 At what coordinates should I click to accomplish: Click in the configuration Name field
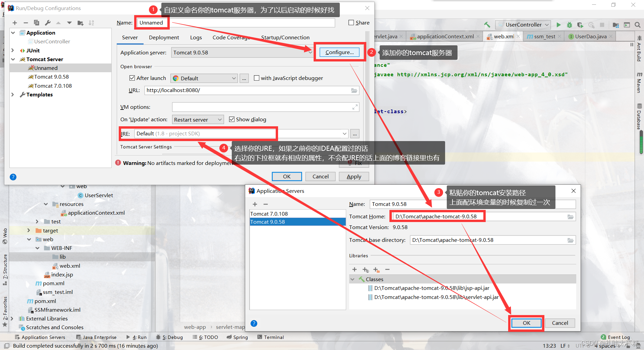(236, 23)
